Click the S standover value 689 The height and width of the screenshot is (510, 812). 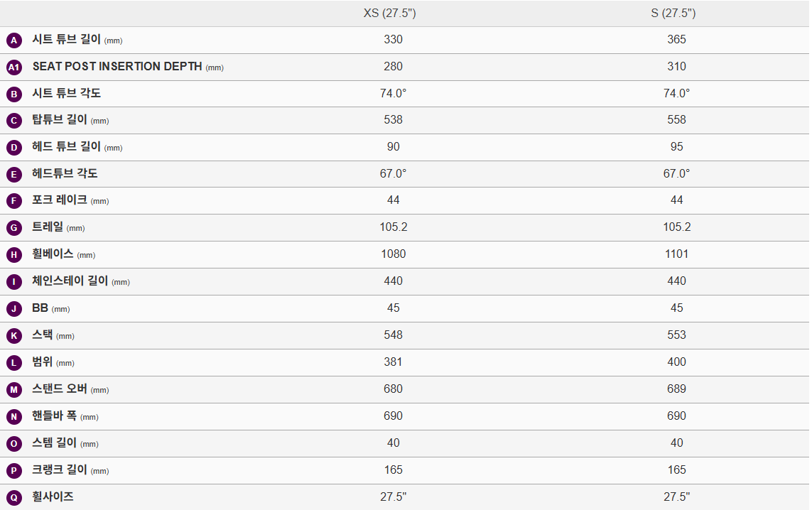tap(676, 389)
